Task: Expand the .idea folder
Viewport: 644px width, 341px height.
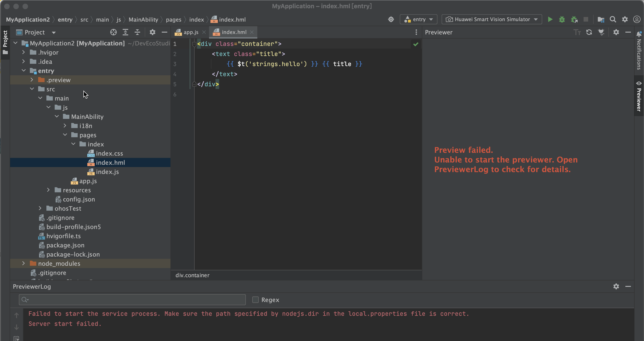Action: (x=23, y=61)
